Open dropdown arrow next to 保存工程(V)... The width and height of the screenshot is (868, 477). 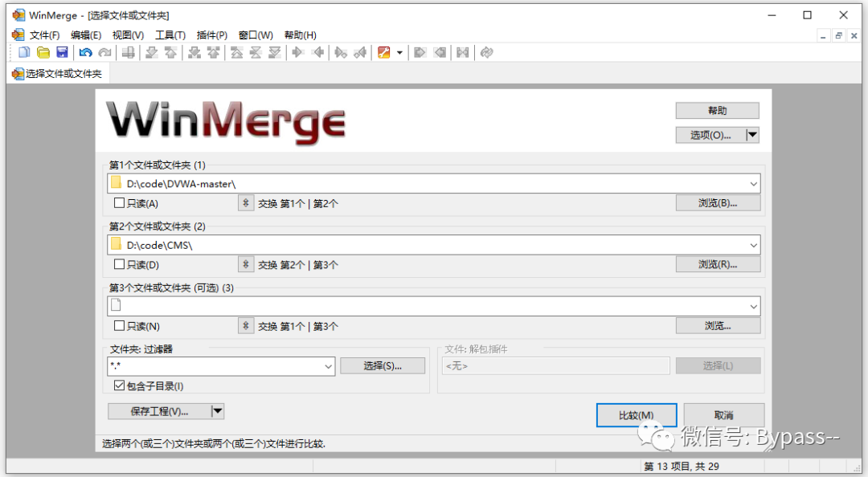click(218, 411)
